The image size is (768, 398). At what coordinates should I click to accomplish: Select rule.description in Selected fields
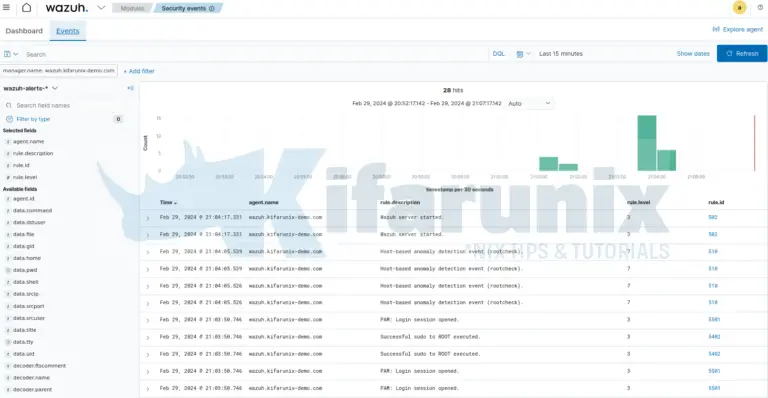point(33,153)
